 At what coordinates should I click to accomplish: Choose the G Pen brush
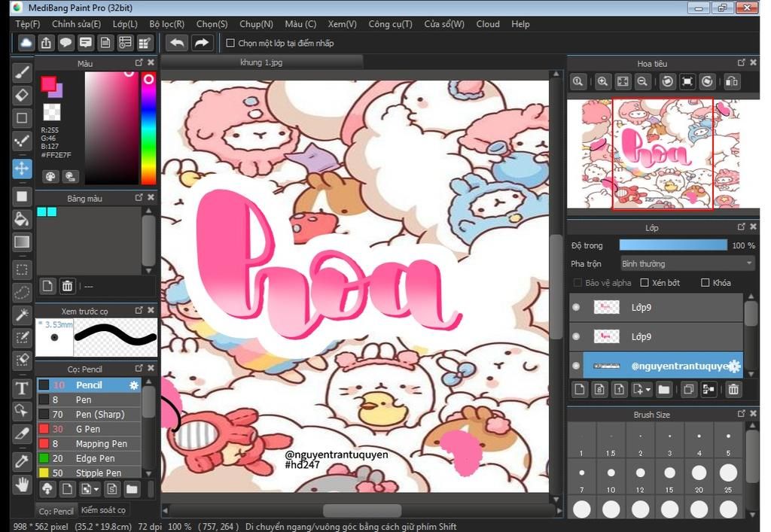(89, 429)
